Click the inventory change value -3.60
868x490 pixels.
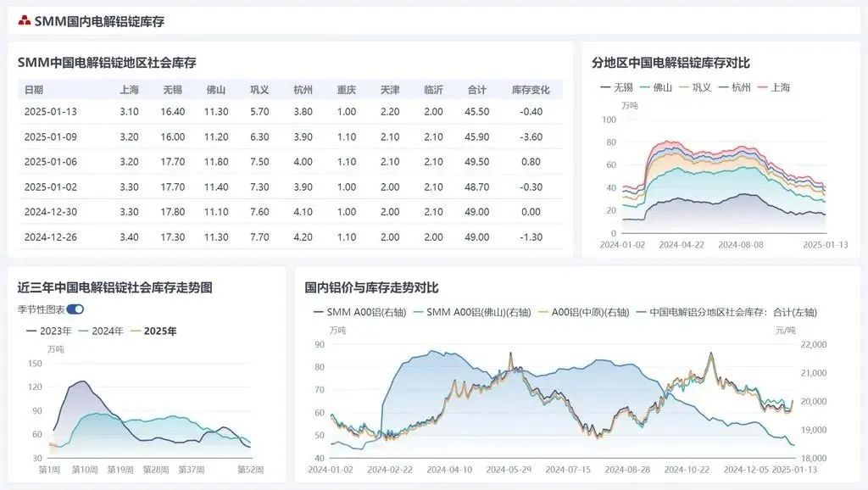tap(531, 136)
